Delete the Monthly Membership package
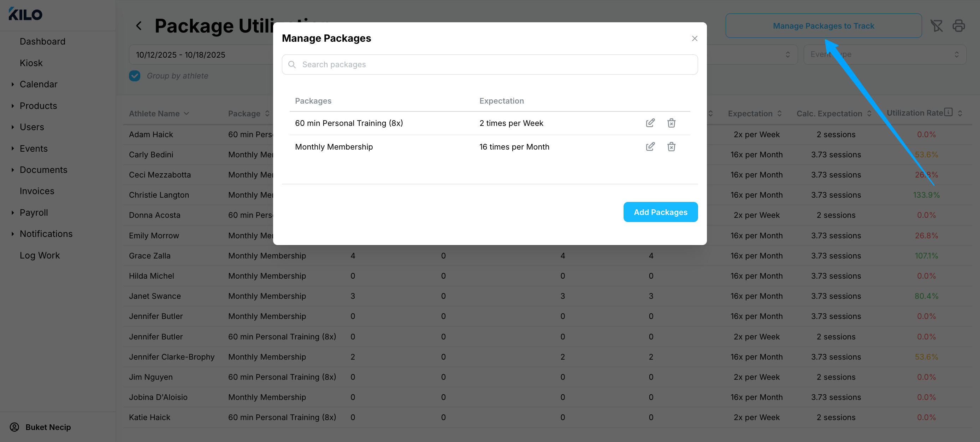 point(671,147)
